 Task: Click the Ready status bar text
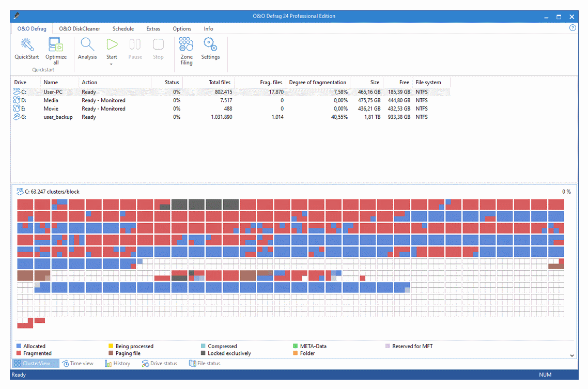[19, 375]
